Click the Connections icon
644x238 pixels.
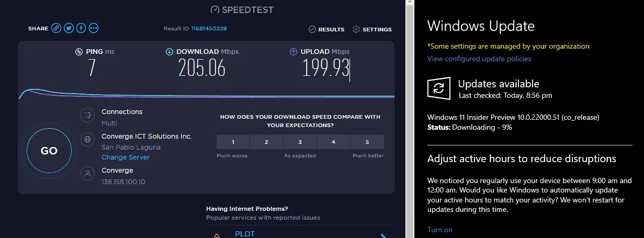point(87,116)
